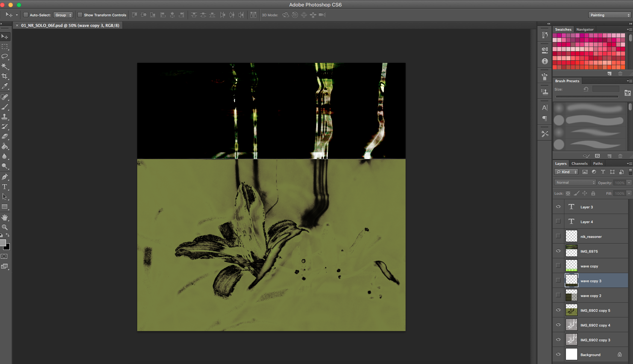Hide the IMG_6975 layer
This screenshot has height=364, width=633.
(x=558, y=251)
